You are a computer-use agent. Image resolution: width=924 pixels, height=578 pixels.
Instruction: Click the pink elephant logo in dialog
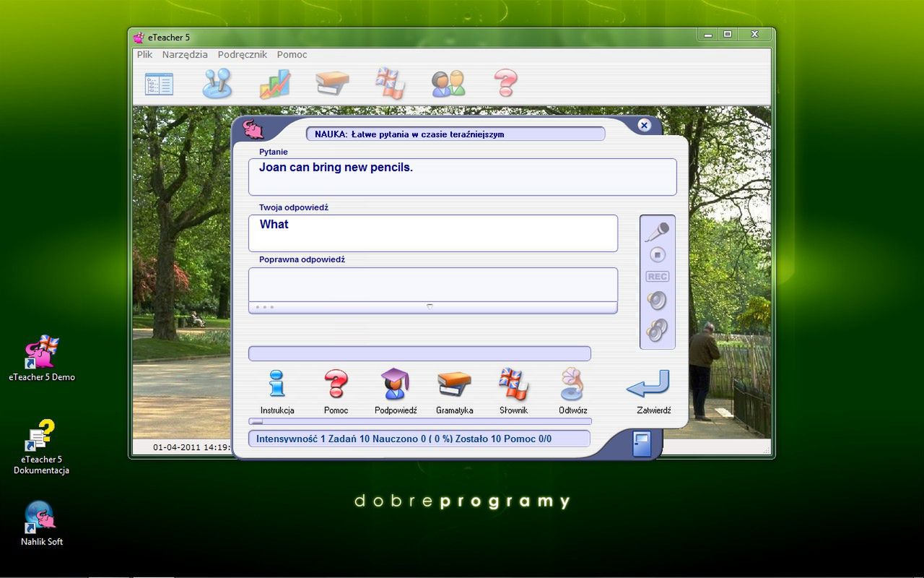point(253,129)
